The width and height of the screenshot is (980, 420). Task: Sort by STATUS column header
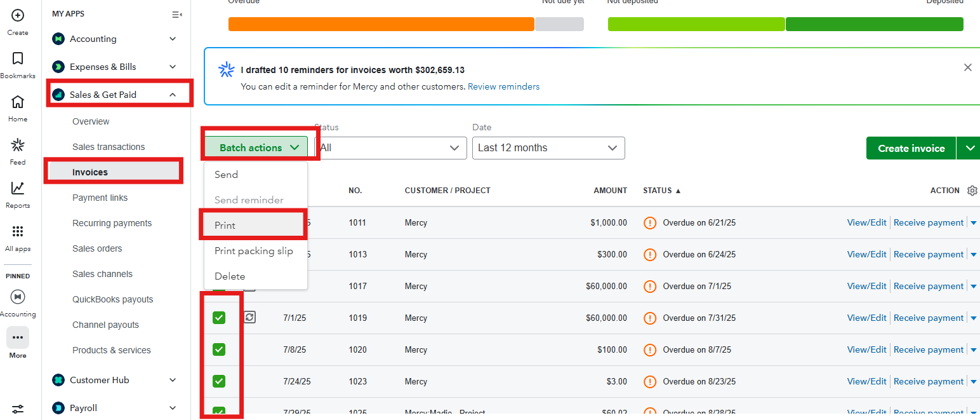661,191
